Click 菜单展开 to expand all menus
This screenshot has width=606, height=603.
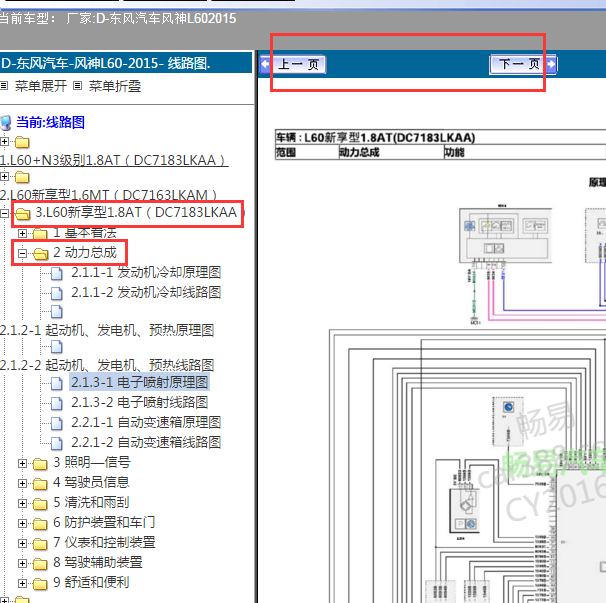41,86
